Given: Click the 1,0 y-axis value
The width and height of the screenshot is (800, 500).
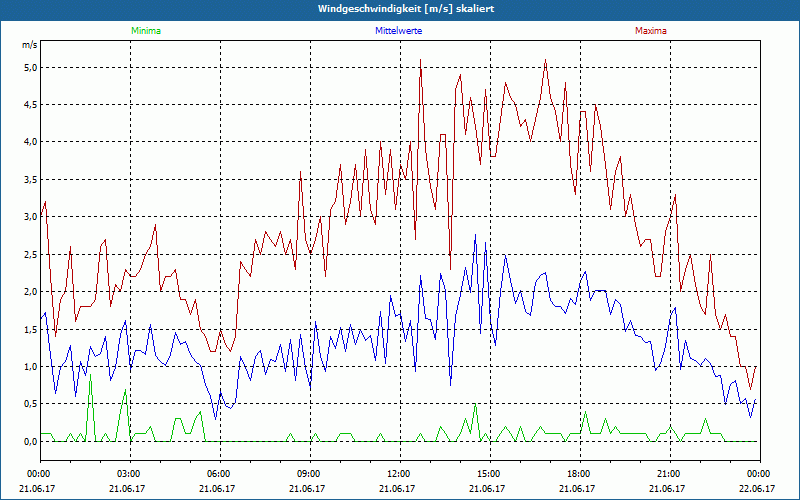Looking at the screenshot, I should [x=32, y=366].
